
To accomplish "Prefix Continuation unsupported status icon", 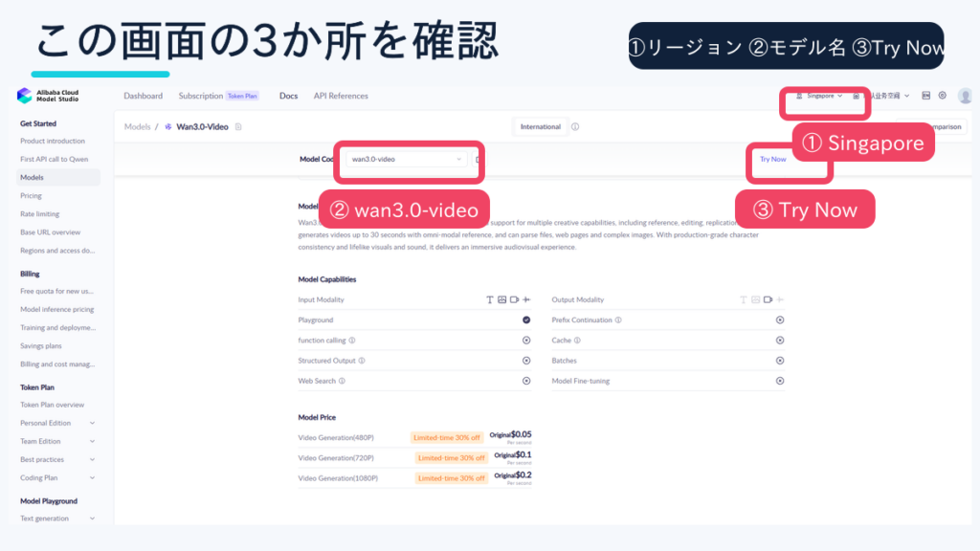I will point(780,320).
